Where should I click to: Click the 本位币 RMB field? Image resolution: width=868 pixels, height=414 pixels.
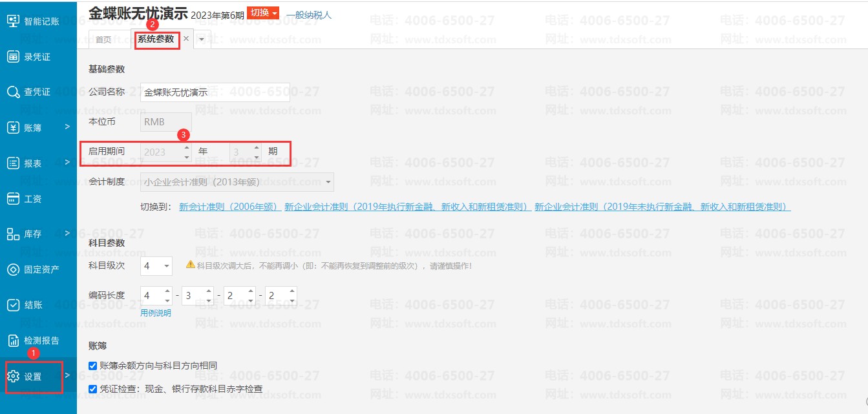[x=165, y=121]
